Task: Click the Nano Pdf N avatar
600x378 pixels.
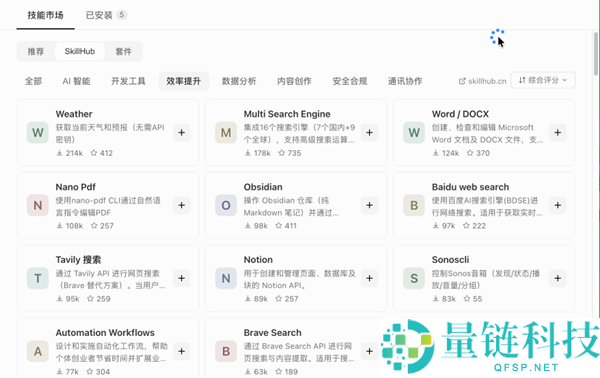Action: point(38,205)
